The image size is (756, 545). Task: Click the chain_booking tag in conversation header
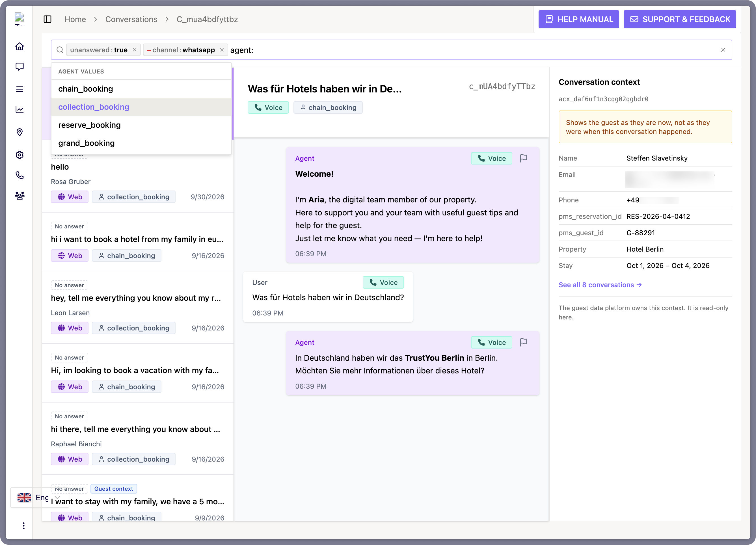point(328,107)
